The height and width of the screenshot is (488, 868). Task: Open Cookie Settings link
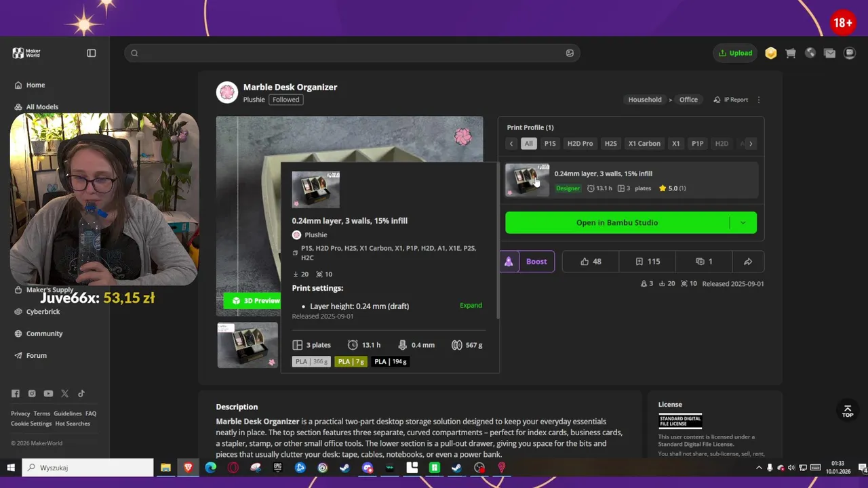coord(31,424)
